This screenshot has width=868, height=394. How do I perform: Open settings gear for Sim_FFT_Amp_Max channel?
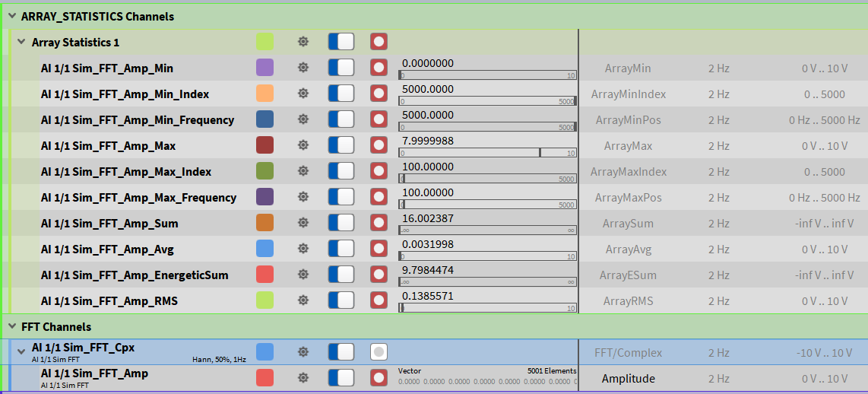pos(303,145)
